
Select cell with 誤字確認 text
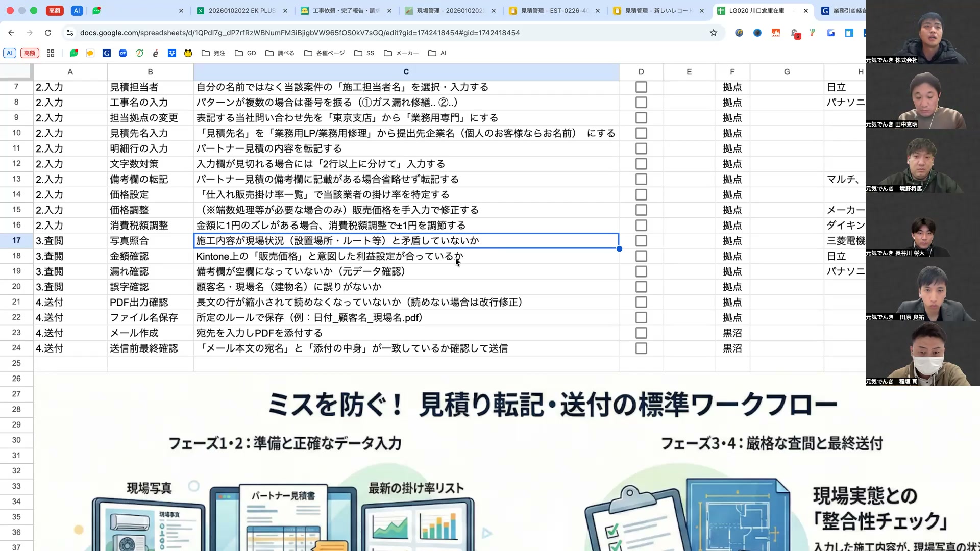(150, 287)
